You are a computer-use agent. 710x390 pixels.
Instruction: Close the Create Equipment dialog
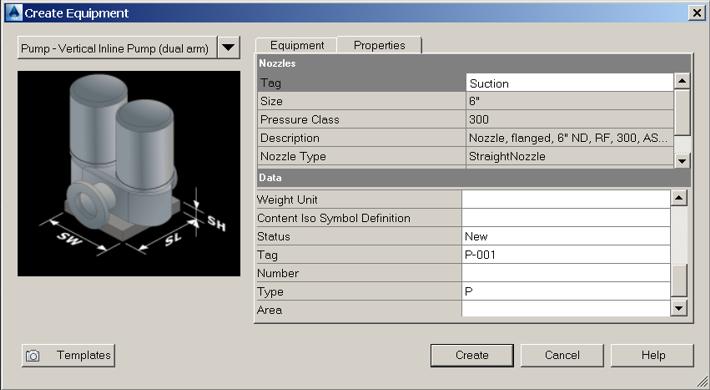coord(697,13)
